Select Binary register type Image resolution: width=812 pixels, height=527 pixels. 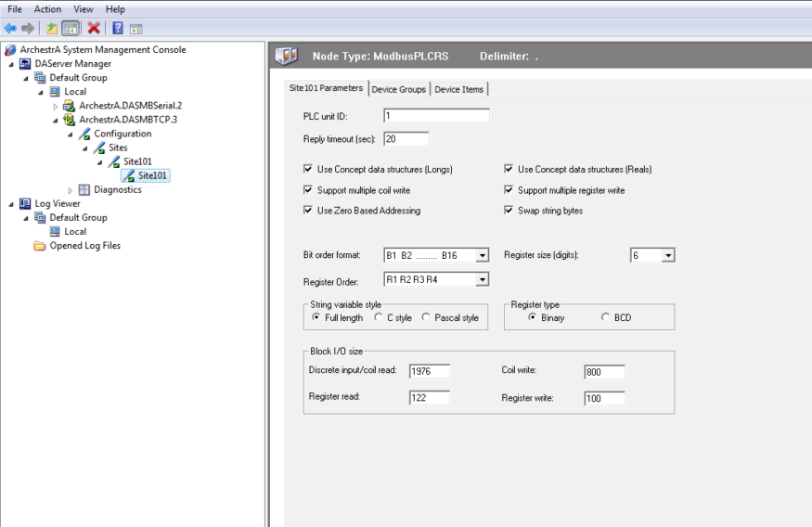click(533, 316)
